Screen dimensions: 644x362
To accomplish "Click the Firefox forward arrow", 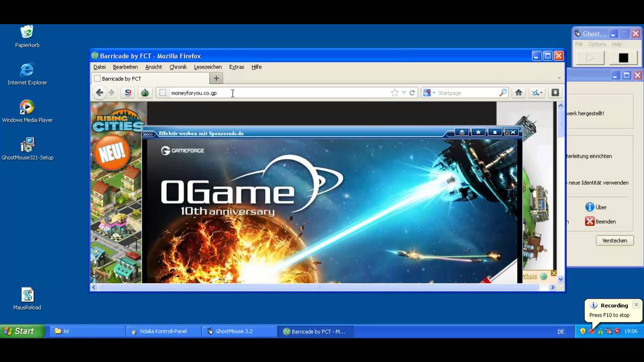I will point(112,93).
